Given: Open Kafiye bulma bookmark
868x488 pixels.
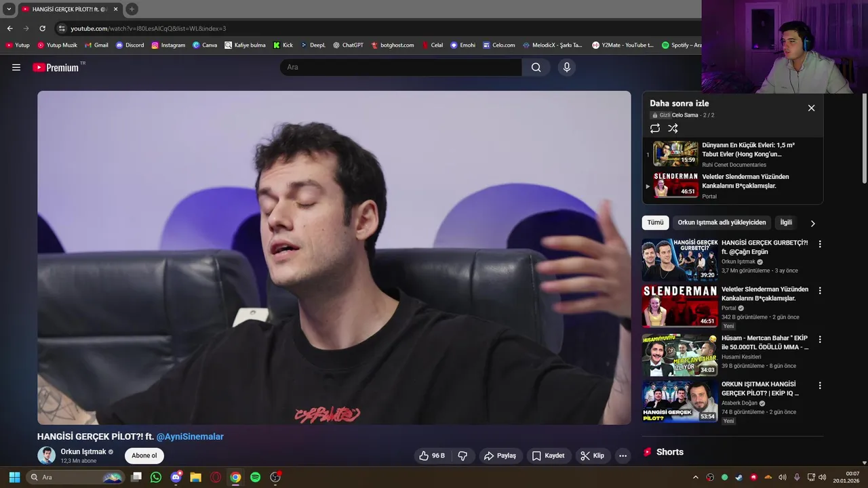Looking at the screenshot, I should point(245,45).
